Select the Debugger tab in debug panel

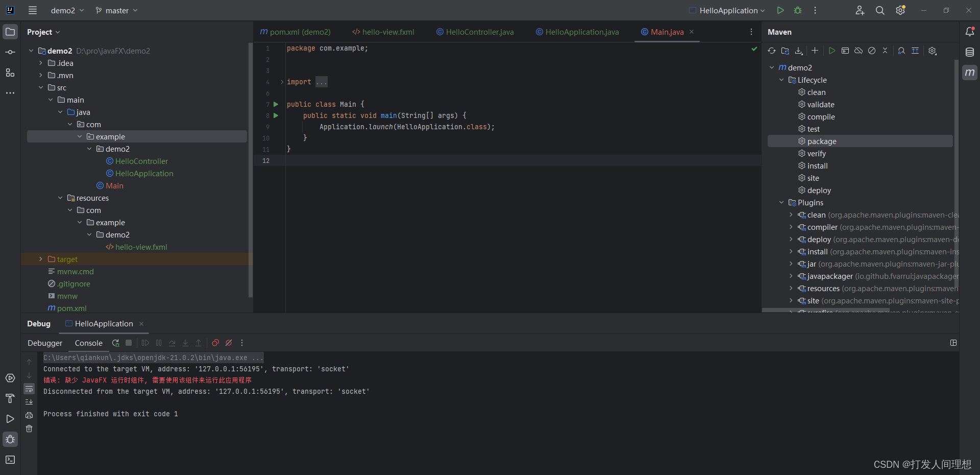click(44, 343)
